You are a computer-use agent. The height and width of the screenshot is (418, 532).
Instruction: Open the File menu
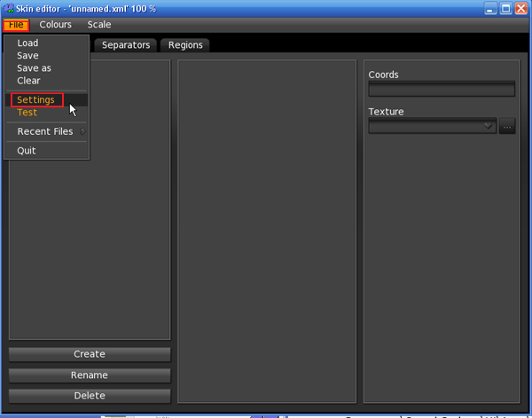click(16, 25)
